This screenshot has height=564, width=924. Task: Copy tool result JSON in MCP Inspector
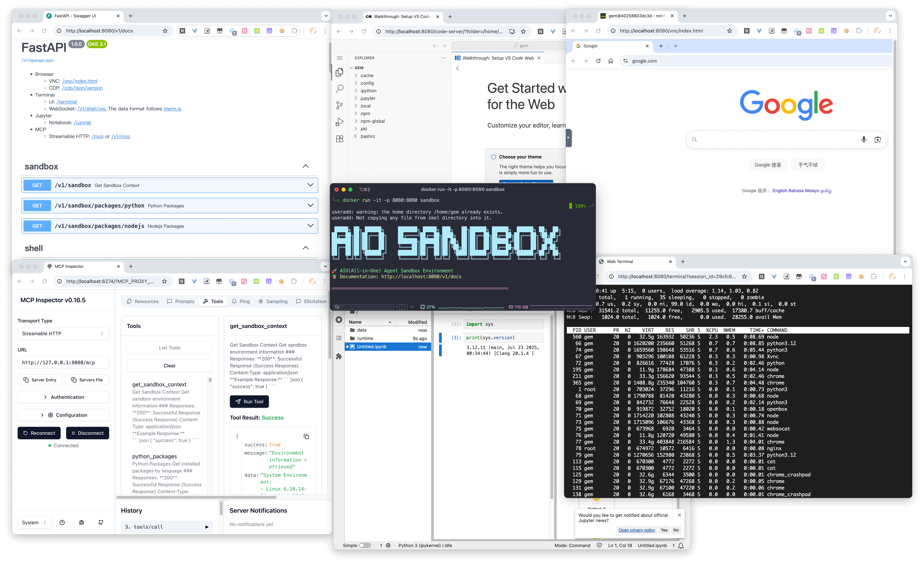pos(306,436)
